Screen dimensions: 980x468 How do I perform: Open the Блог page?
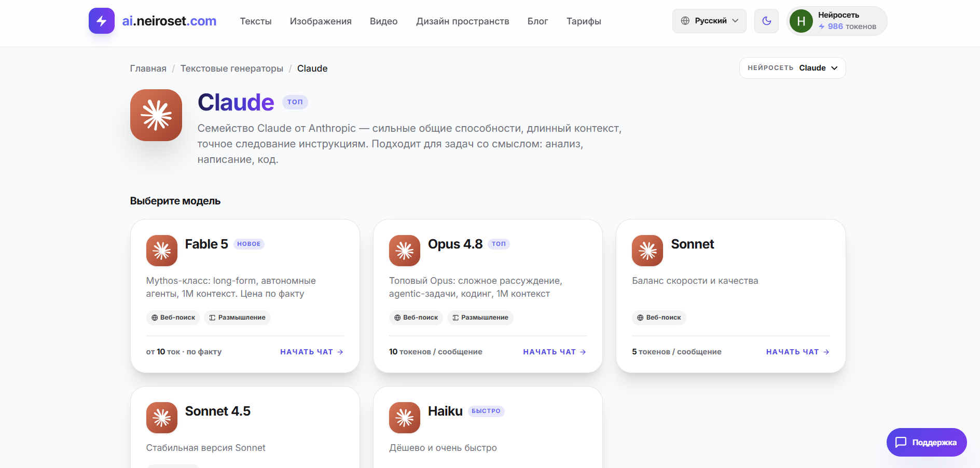point(537,21)
